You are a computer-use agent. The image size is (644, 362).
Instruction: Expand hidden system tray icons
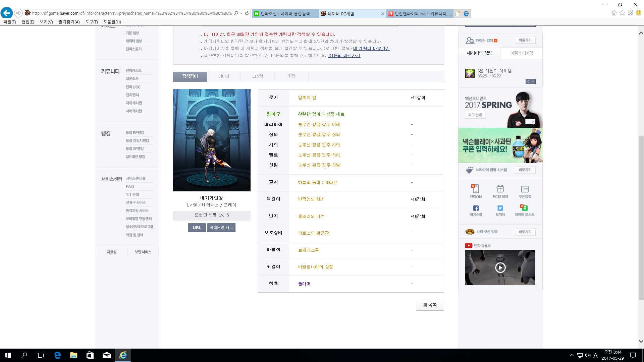pos(572,355)
